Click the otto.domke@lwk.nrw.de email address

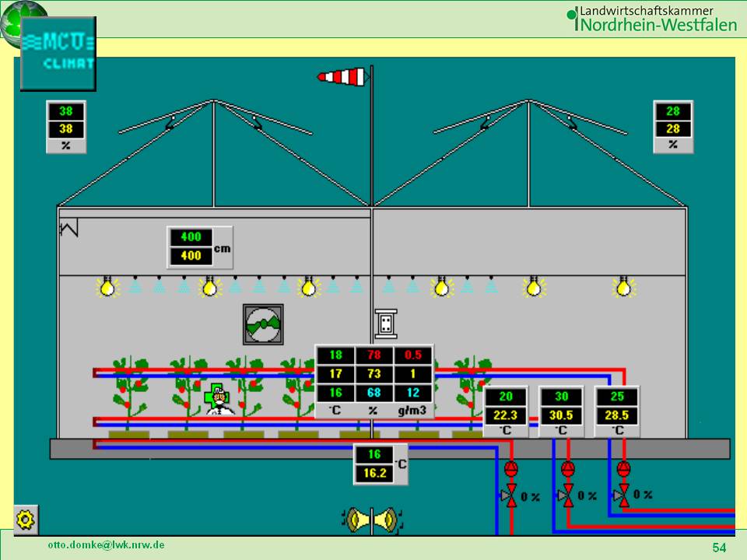[106, 545]
